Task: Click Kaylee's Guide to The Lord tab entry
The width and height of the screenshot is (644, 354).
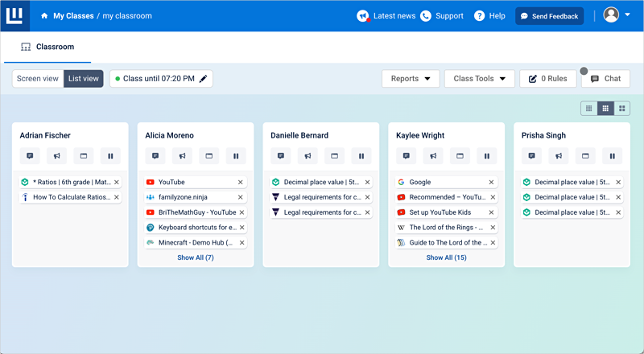Action: 447,243
